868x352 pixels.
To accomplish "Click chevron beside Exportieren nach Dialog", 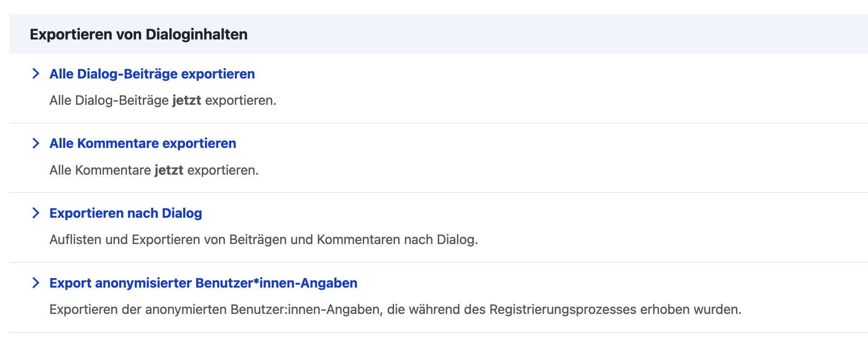I will [36, 213].
